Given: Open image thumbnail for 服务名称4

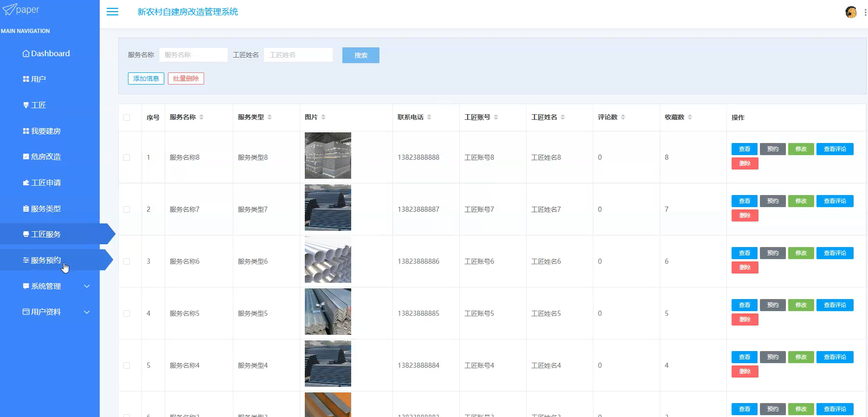Looking at the screenshot, I should [328, 364].
